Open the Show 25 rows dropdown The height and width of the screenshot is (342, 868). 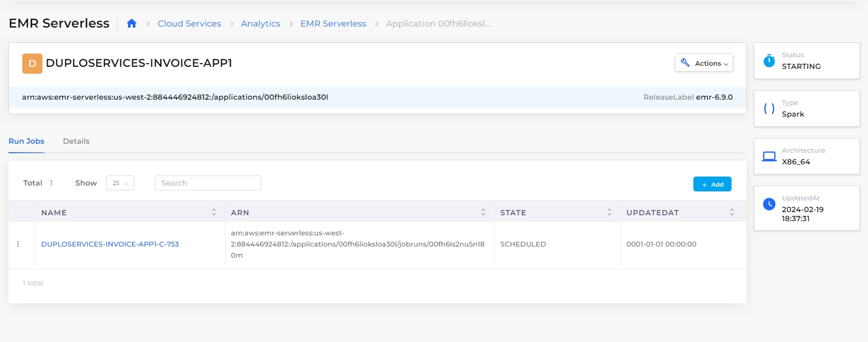point(120,183)
